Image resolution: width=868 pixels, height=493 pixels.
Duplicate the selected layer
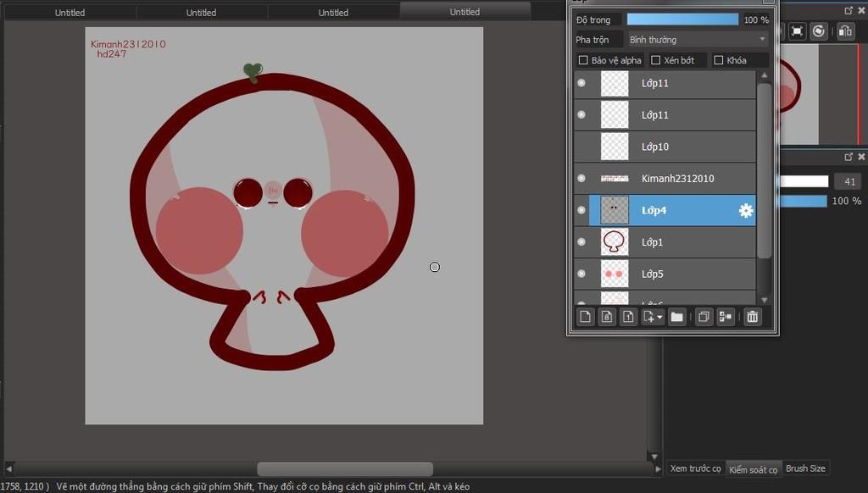pyautogui.click(x=704, y=317)
